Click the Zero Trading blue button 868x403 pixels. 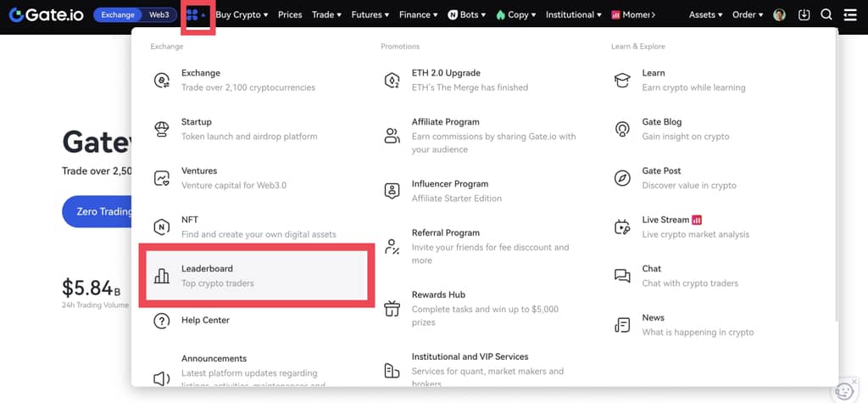pos(97,211)
